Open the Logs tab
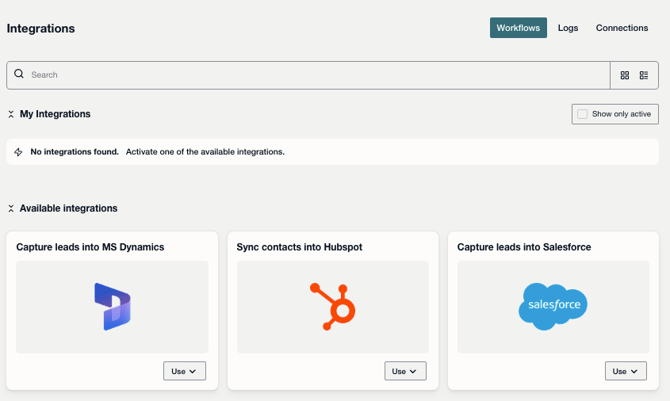The width and height of the screenshot is (670, 401). point(568,28)
